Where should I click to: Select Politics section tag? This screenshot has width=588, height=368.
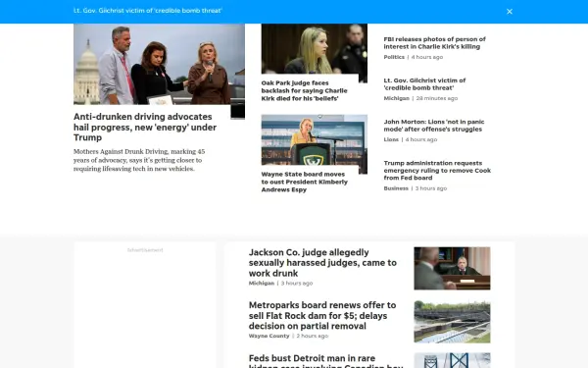(x=394, y=57)
